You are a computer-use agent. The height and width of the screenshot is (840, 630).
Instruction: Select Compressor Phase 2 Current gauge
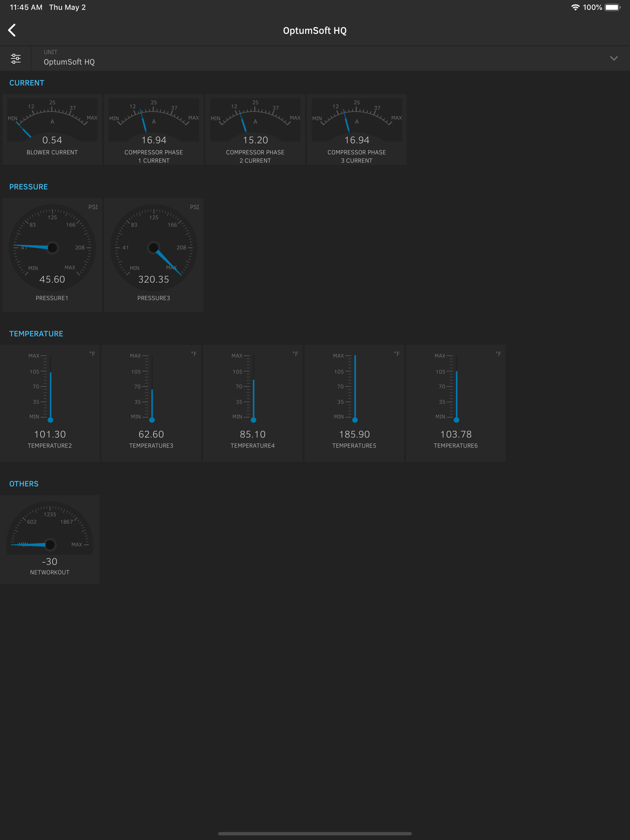click(x=255, y=129)
